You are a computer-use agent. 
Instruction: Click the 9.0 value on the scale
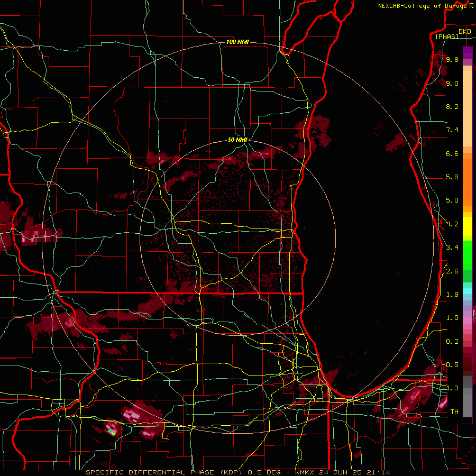pyautogui.click(x=452, y=83)
